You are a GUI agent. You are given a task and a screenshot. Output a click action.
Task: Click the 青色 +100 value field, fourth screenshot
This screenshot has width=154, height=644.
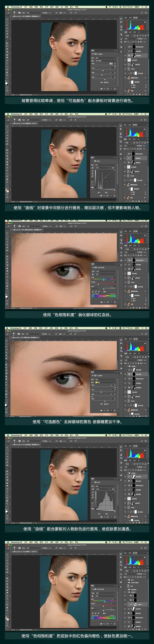click(x=112, y=385)
